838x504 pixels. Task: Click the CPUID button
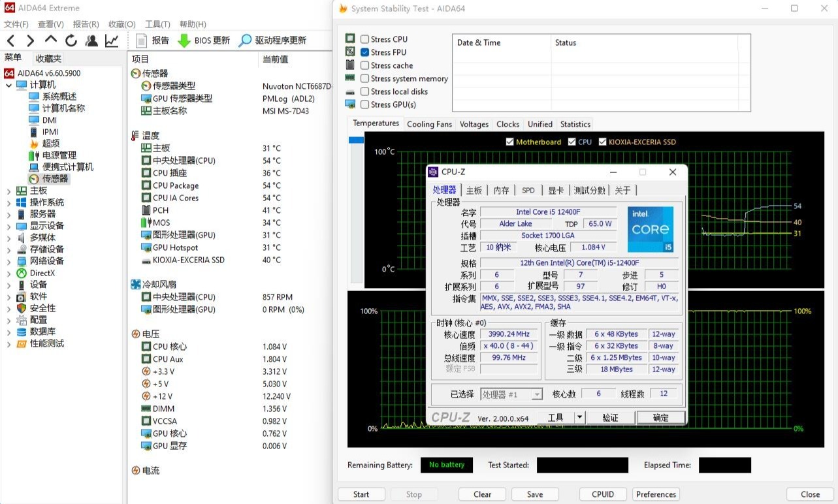pyautogui.click(x=603, y=494)
